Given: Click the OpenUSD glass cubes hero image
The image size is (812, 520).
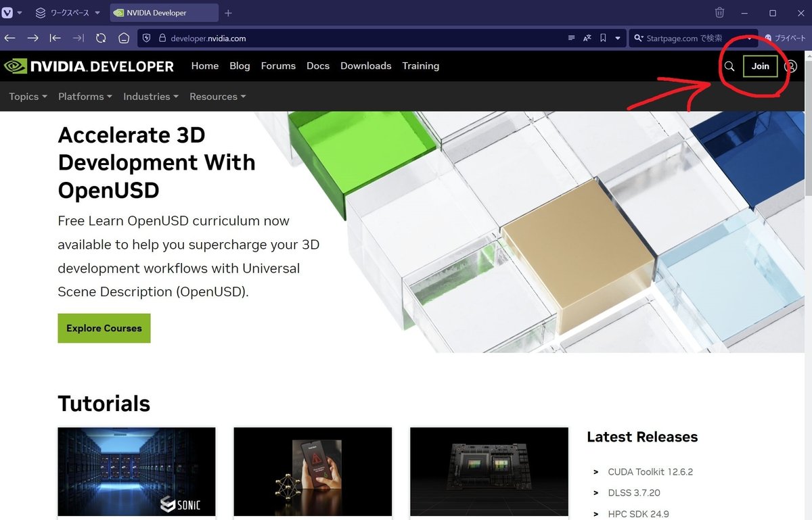Looking at the screenshot, I should 533,232.
